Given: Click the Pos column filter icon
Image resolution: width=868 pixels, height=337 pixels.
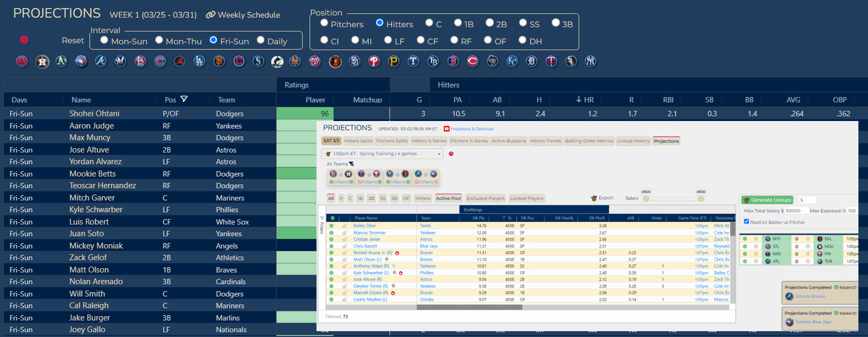Looking at the screenshot, I should pyautogui.click(x=184, y=99).
